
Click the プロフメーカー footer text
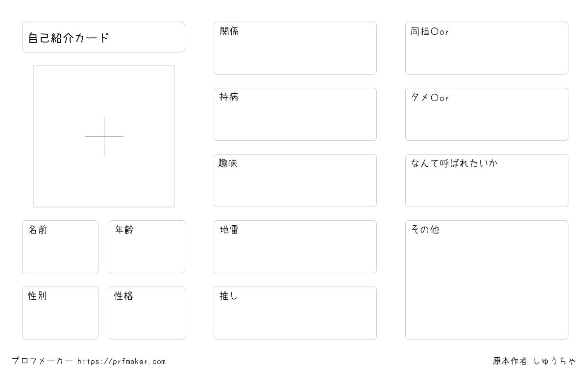[42, 361]
